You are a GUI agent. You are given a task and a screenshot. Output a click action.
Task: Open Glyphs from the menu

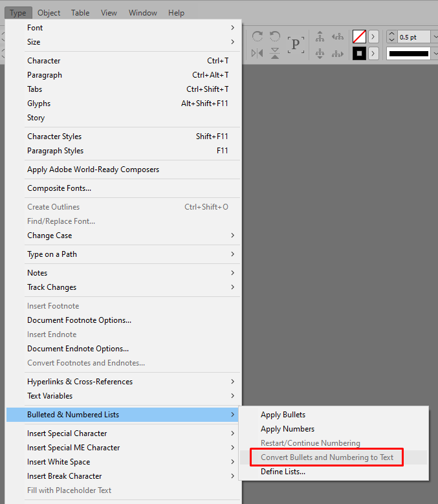point(124,104)
